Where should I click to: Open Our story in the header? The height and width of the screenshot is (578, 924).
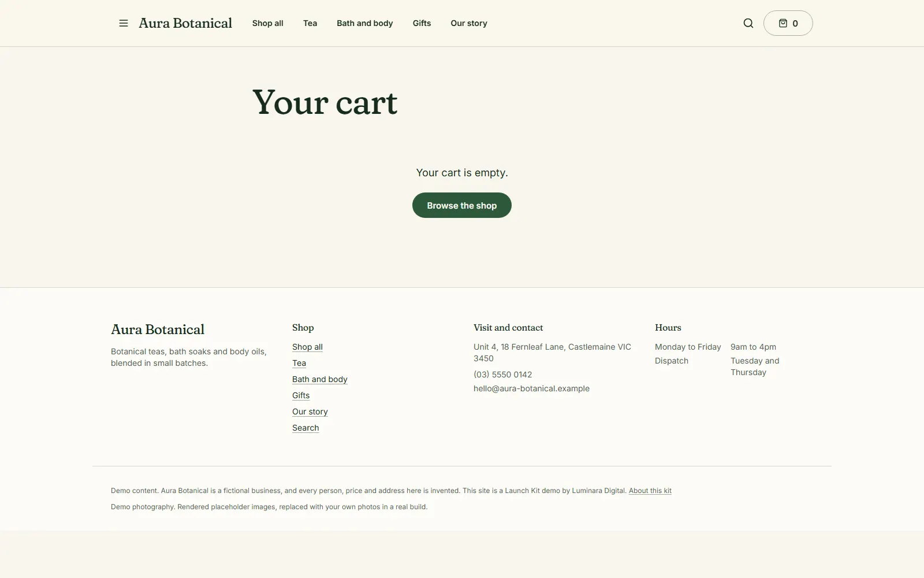[469, 23]
